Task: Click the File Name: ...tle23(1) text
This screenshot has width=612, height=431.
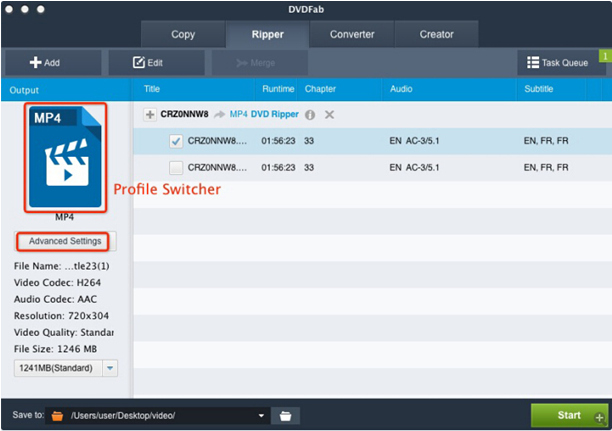Action: tap(62, 266)
